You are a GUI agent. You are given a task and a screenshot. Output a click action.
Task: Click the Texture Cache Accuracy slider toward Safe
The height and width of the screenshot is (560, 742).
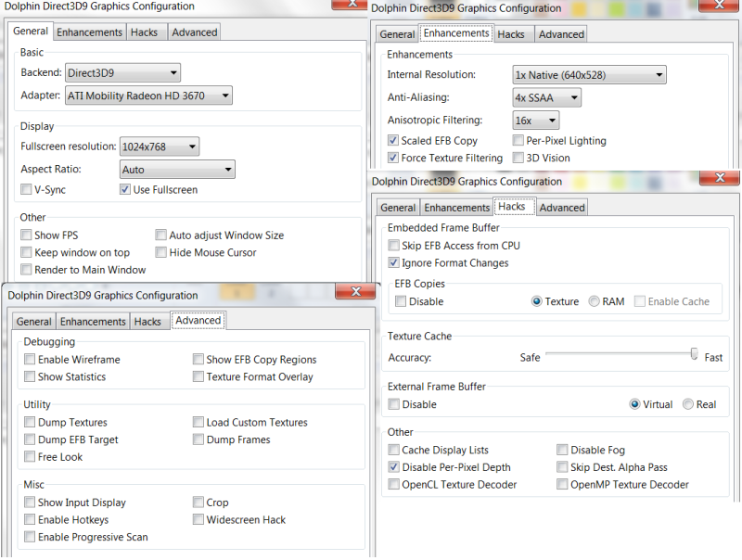coord(556,355)
